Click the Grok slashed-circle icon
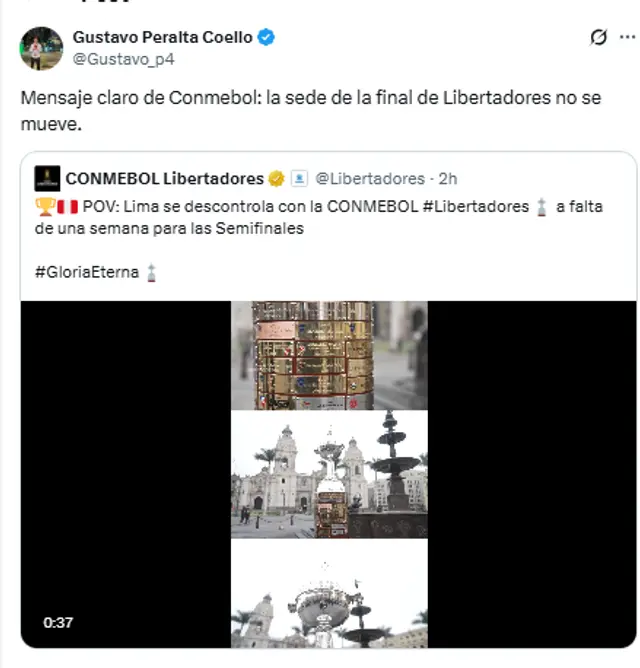The width and height of the screenshot is (640, 668). click(x=598, y=37)
